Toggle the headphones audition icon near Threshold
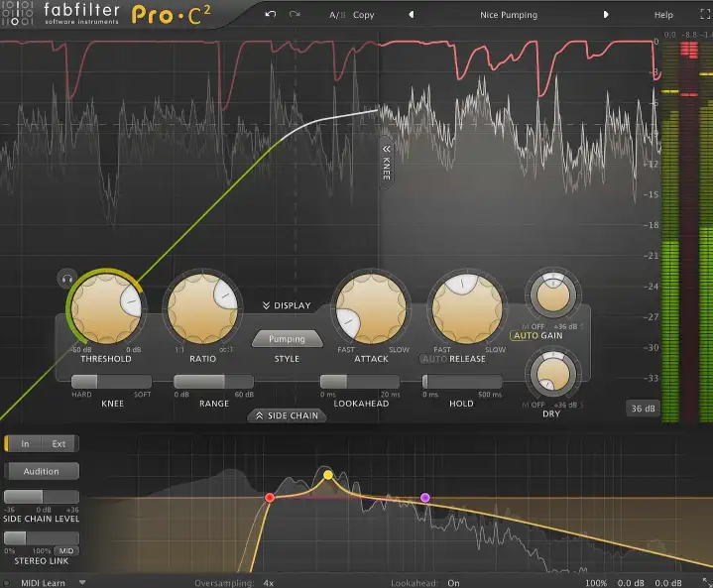 click(66, 279)
